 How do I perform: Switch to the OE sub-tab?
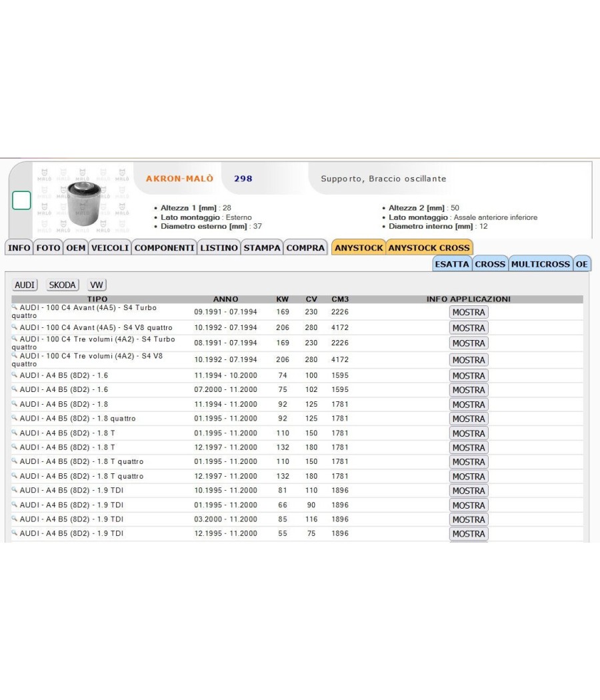(x=582, y=264)
